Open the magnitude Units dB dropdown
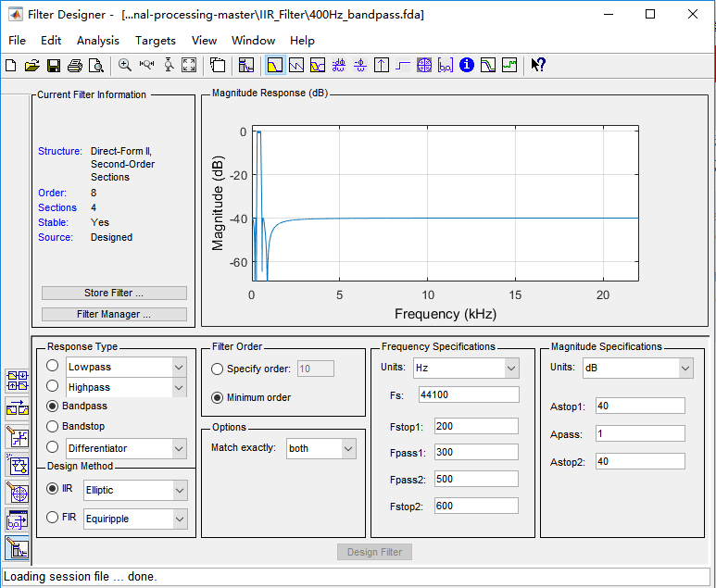716x588 pixels. (x=685, y=369)
